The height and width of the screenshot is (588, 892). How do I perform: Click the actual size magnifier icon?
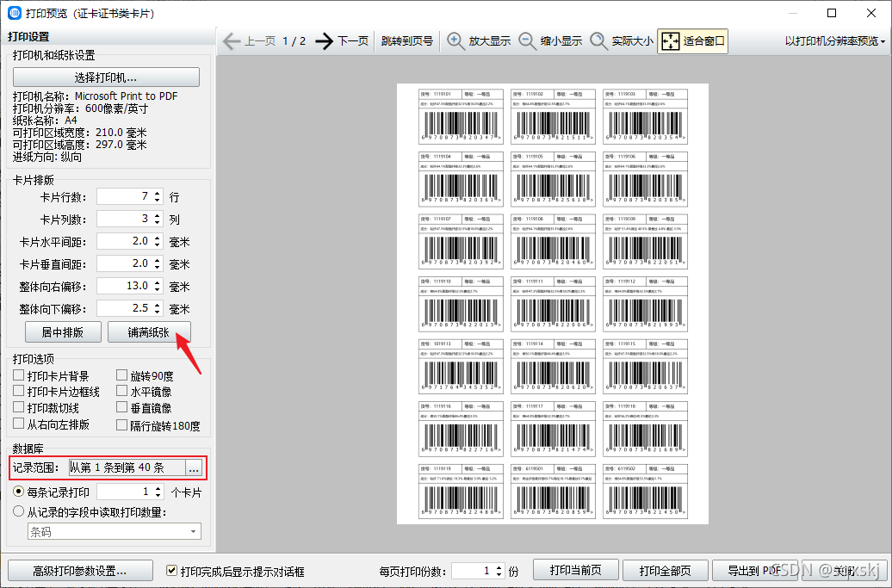[x=598, y=41]
